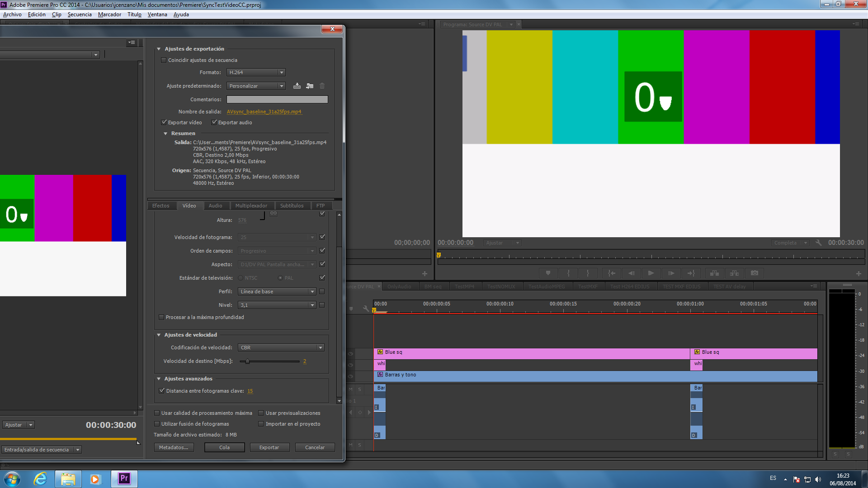Enable Coincidir ajustes de secuencia checkbox

pyautogui.click(x=164, y=60)
